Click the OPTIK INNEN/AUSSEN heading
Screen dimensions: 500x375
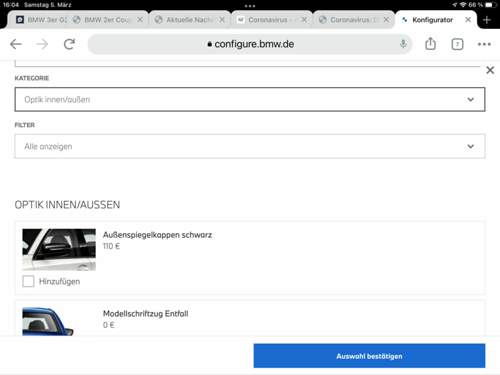click(x=67, y=205)
